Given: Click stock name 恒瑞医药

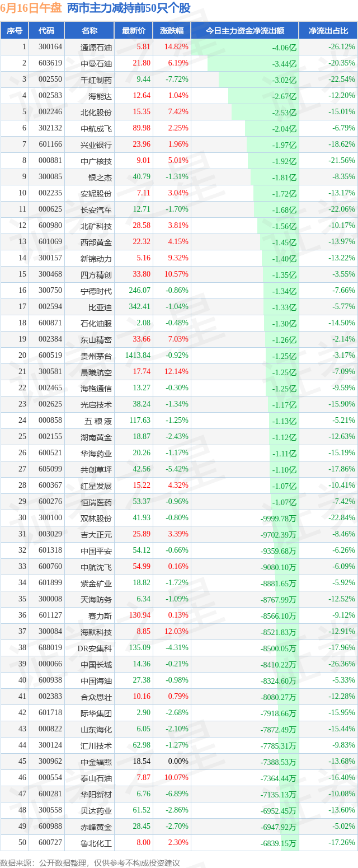Looking at the screenshot, I should 96,502.
